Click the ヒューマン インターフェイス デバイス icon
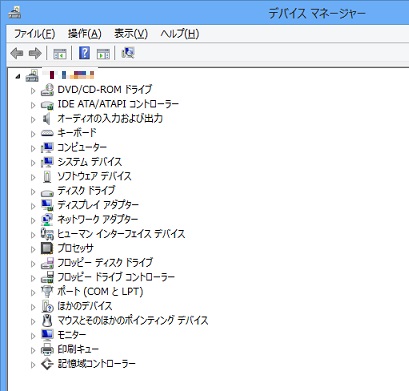This screenshot has width=409, height=391. (x=47, y=234)
